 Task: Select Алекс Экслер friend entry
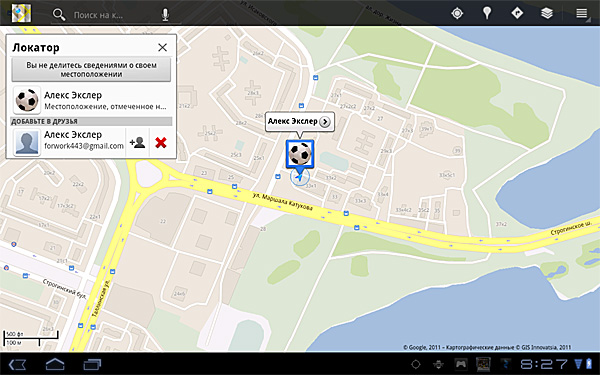91,100
